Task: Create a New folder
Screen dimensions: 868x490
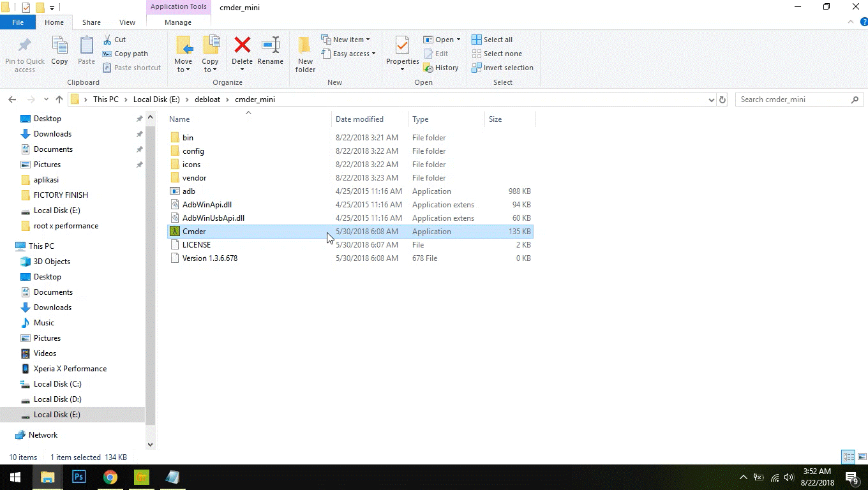Action: tap(305, 54)
